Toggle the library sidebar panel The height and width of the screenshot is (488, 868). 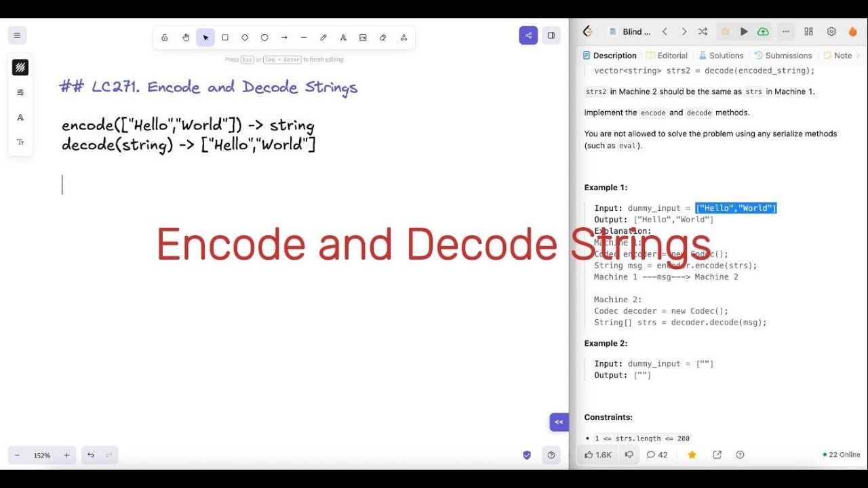pyautogui.click(x=551, y=35)
